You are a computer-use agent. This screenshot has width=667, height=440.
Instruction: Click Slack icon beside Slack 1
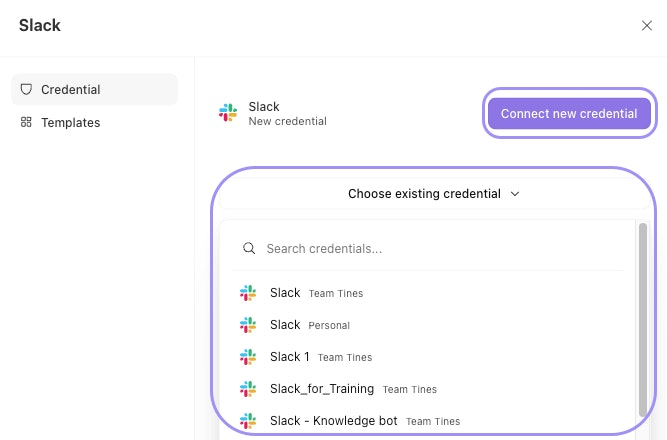pyautogui.click(x=248, y=357)
